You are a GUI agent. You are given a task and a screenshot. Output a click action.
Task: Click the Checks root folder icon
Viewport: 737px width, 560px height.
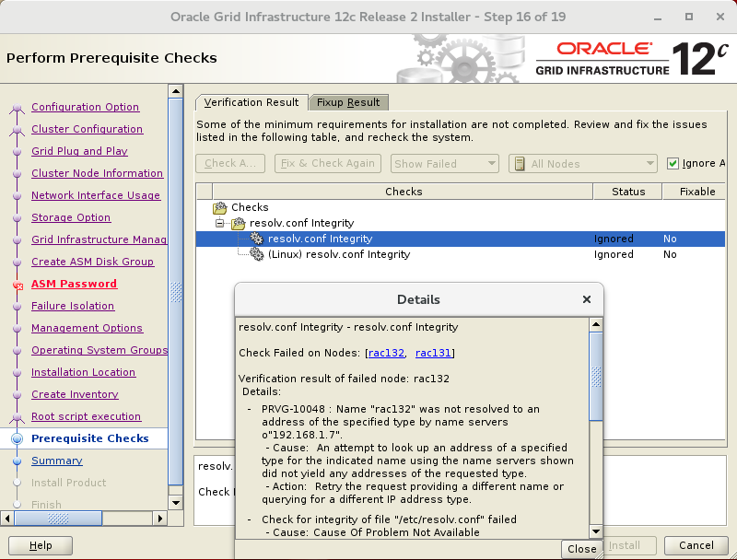(219, 207)
